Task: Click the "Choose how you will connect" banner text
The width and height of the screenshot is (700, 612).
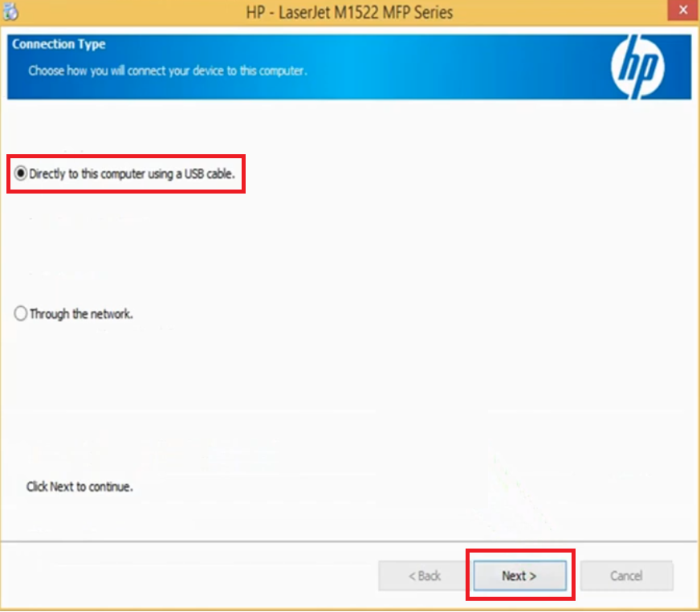Action: [x=168, y=71]
